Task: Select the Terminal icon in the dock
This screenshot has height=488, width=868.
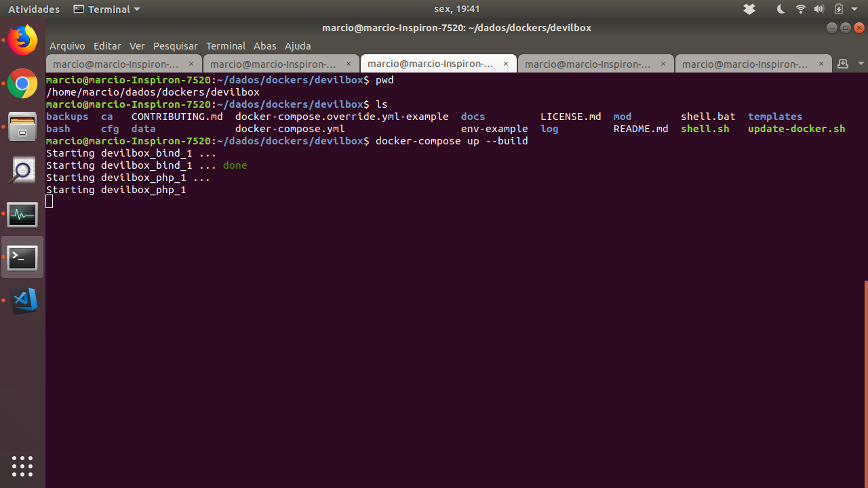Action: point(22,258)
